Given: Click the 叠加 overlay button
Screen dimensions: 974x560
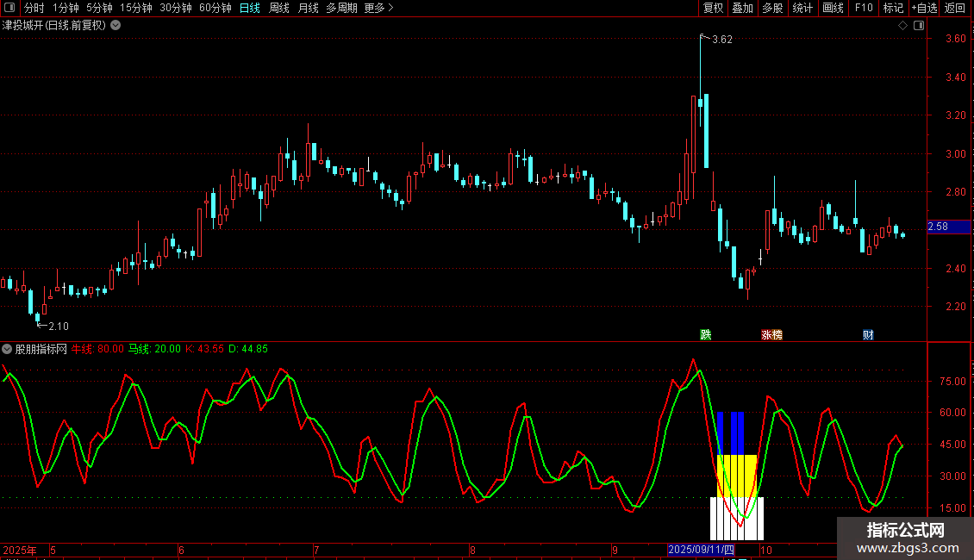Looking at the screenshot, I should [742, 8].
